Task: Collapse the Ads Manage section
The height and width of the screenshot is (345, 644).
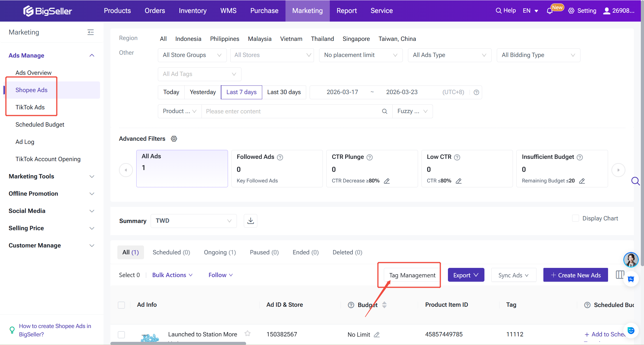Action: pos(92,55)
